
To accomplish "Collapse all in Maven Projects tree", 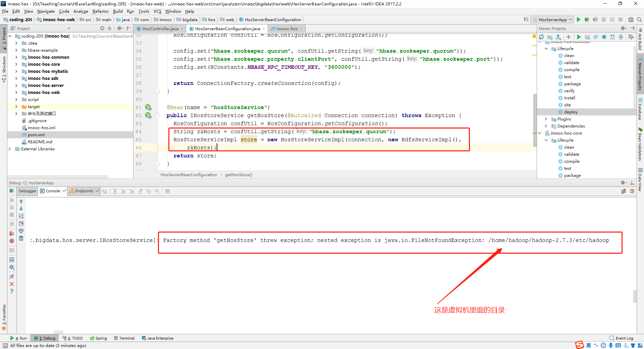I will coord(621,37).
